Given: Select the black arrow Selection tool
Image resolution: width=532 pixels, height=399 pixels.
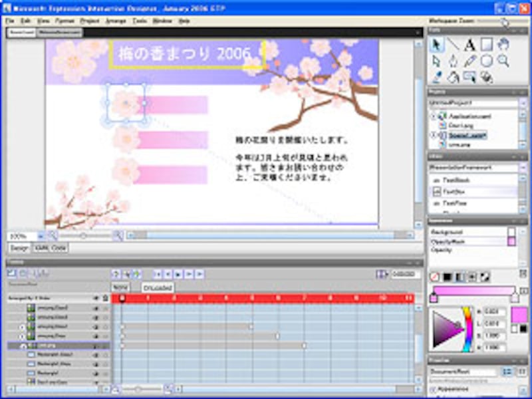Looking at the screenshot, I should pyautogui.click(x=436, y=45).
